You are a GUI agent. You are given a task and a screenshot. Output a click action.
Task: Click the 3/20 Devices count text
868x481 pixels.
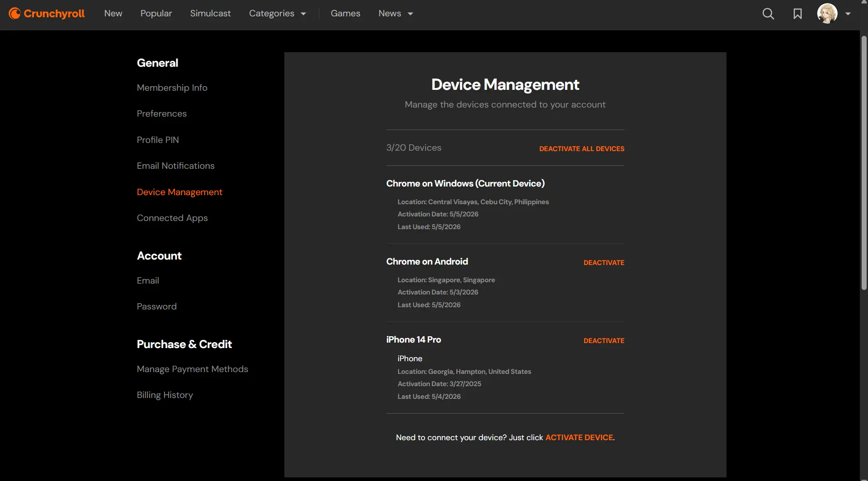coord(414,147)
